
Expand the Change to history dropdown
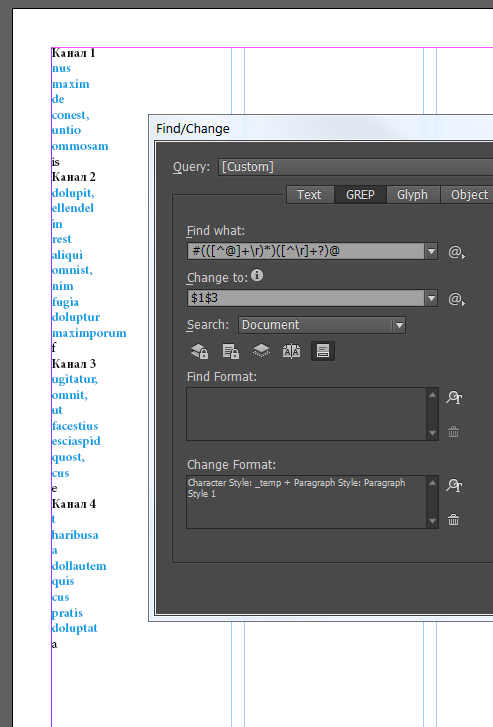[x=431, y=298]
